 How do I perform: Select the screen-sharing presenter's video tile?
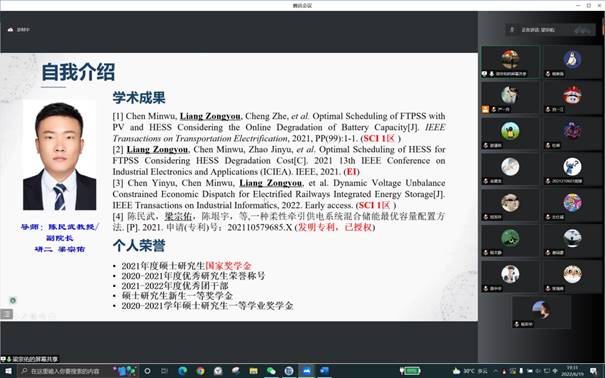click(x=510, y=62)
